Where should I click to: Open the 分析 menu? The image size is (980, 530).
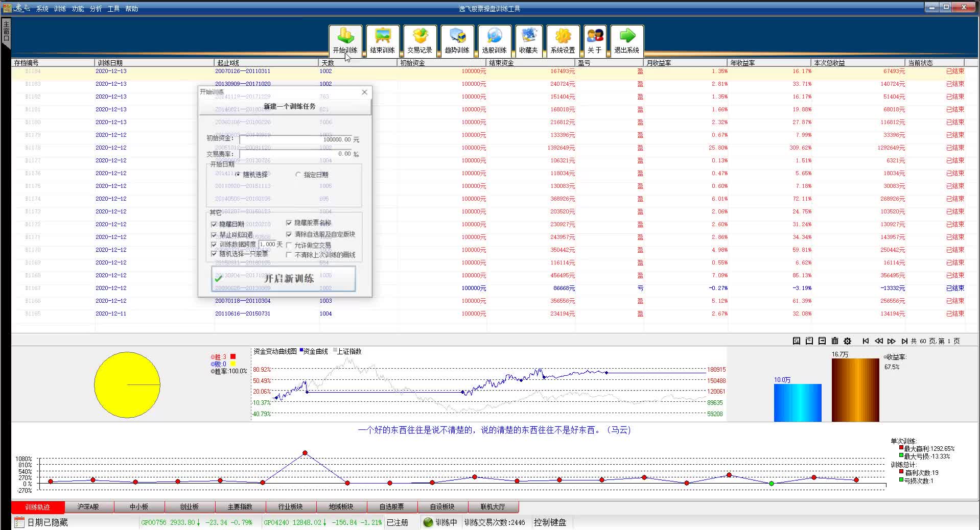[x=96, y=9]
